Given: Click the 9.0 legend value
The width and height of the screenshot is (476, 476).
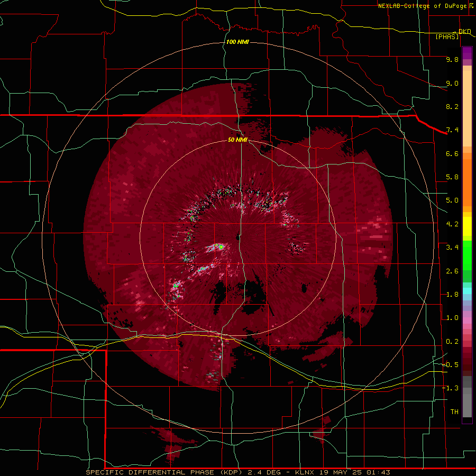Looking at the screenshot, I should [452, 83].
